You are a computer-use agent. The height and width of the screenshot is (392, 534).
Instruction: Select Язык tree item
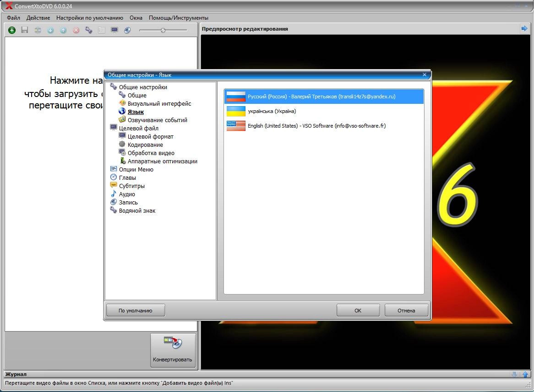[136, 112]
